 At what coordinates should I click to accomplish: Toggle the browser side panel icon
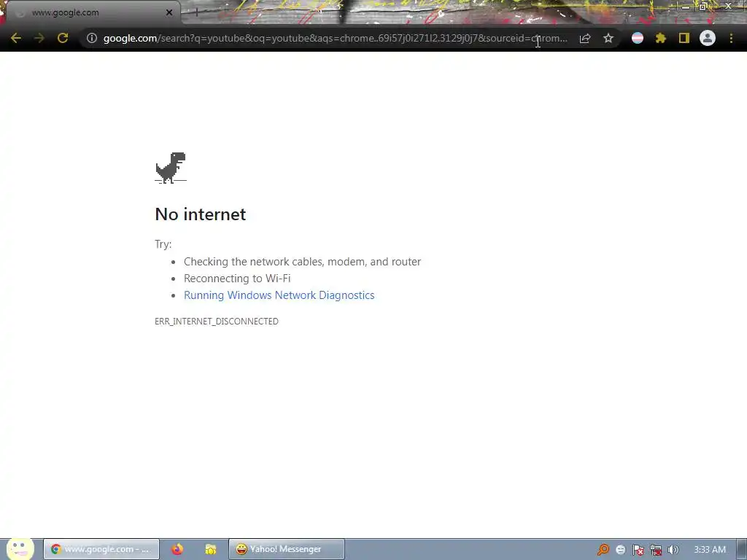tap(684, 38)
